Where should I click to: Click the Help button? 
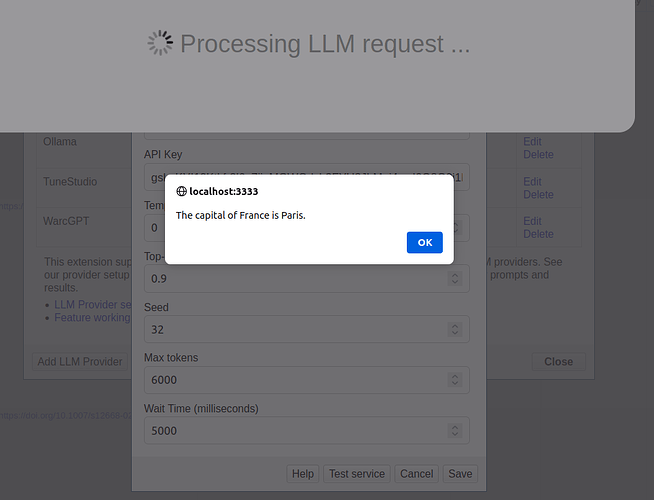pyautogui.click(x=303, y=474)
